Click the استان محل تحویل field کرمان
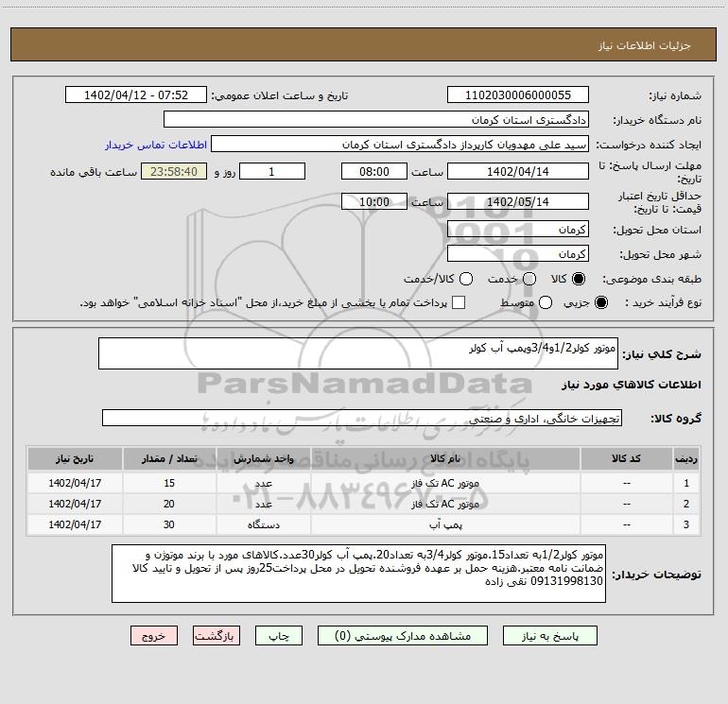 point(518,229)
